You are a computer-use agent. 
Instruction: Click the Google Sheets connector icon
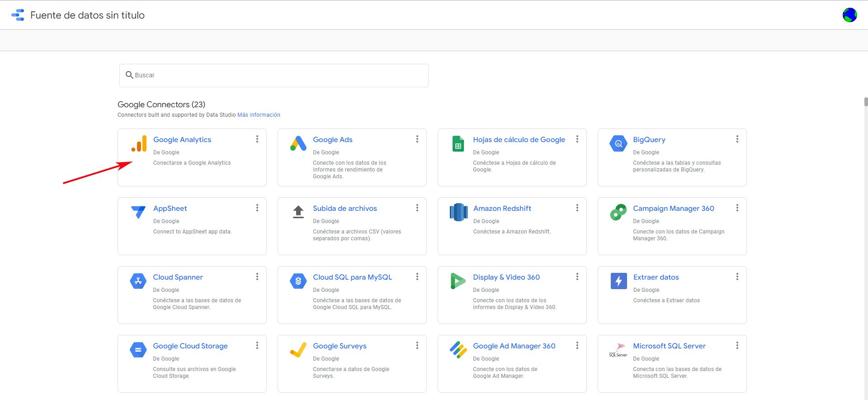pos(458,143)
